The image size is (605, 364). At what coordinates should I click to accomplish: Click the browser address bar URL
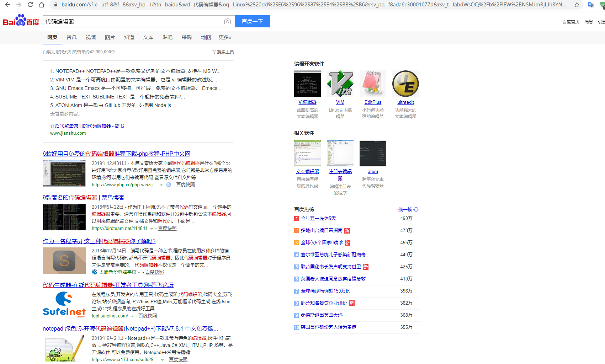click(x=314, y=5)
